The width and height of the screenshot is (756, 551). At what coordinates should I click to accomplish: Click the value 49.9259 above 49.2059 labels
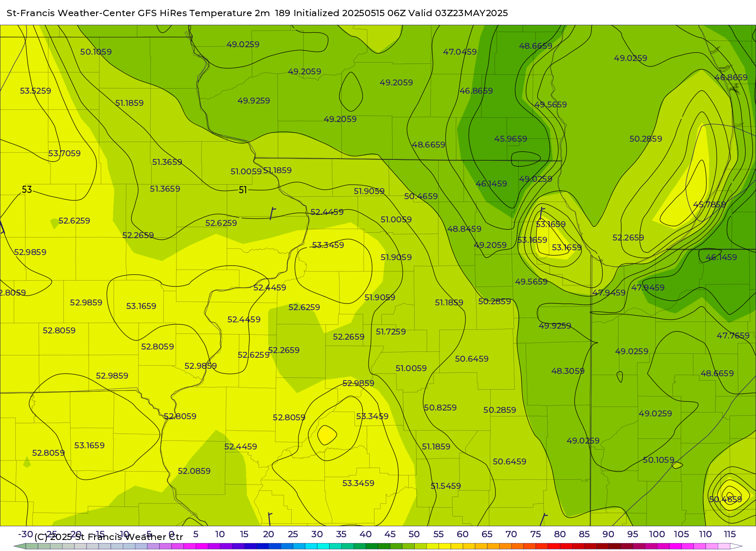[x=254, y=101]
